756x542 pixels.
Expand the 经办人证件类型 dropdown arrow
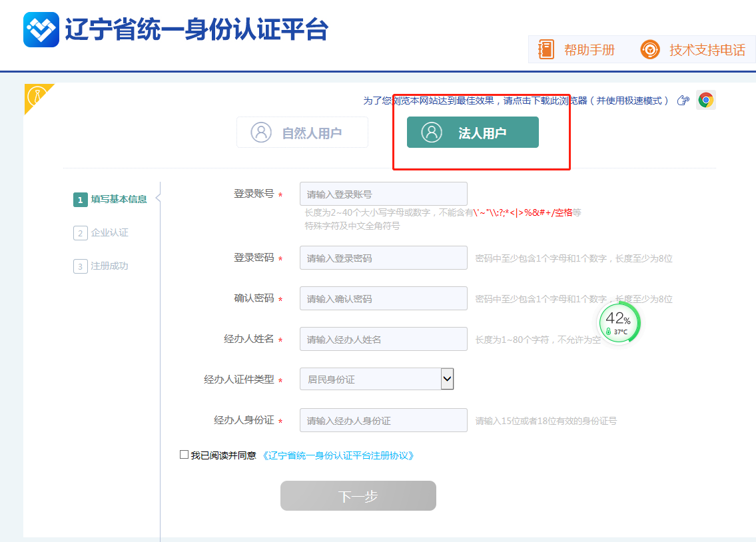[447, 379]
